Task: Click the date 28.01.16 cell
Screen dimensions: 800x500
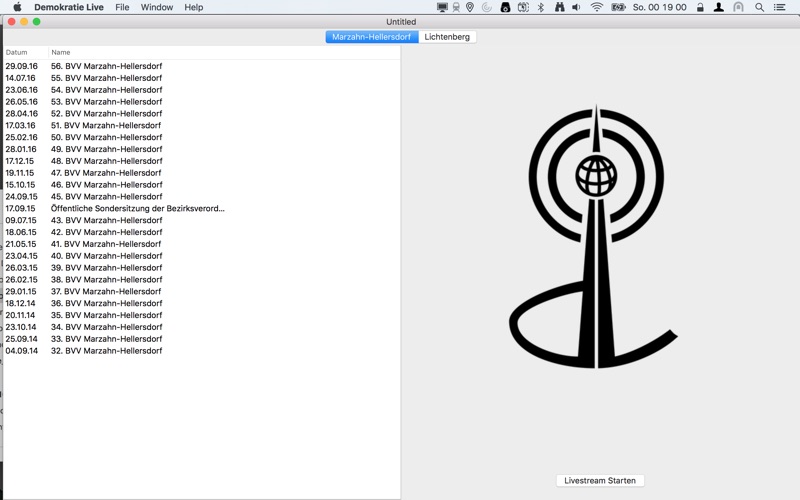Action: coord(21,149)
